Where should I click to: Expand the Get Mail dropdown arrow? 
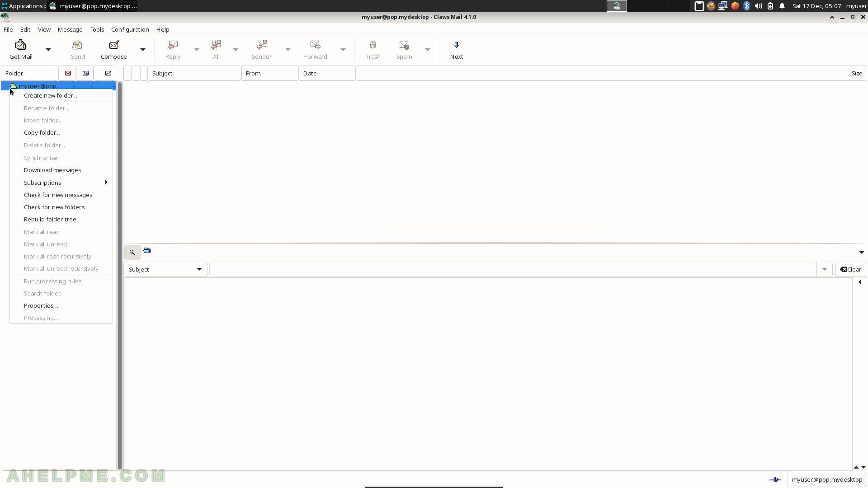[x=48, y=50]
